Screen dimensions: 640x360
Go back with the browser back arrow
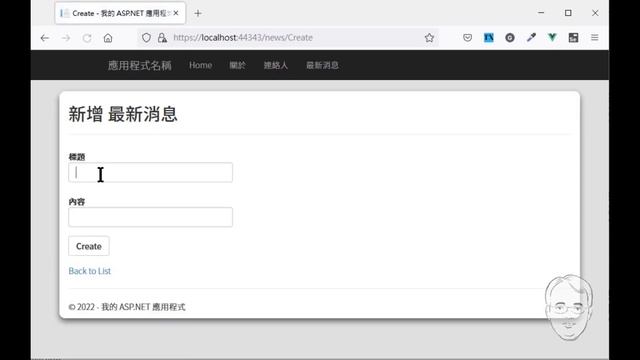pyautogui.click(x=45, y=38)
